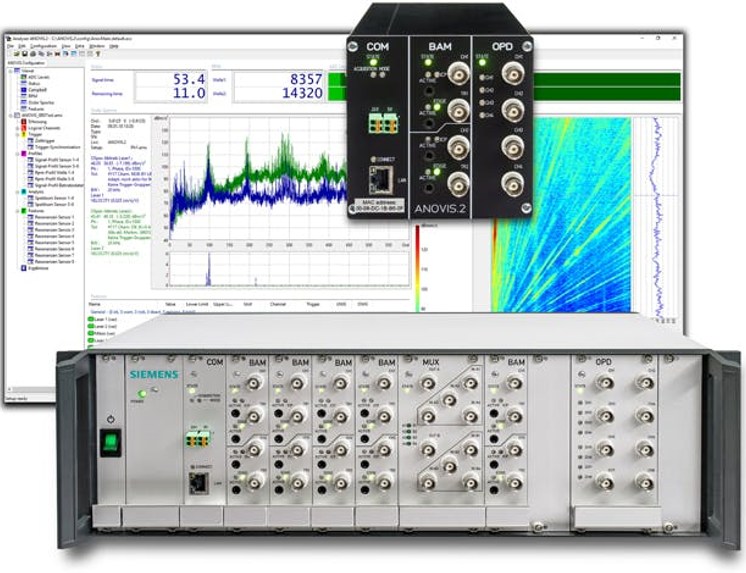Viewport: 746px width, 573px height.
Task: Click the Name column header in Features table
Action: coord(95,304)
